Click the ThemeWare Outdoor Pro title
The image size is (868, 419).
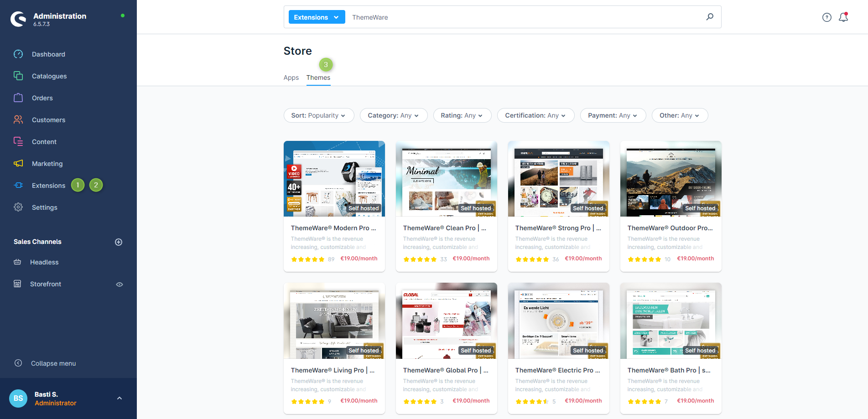coord(670,228)
